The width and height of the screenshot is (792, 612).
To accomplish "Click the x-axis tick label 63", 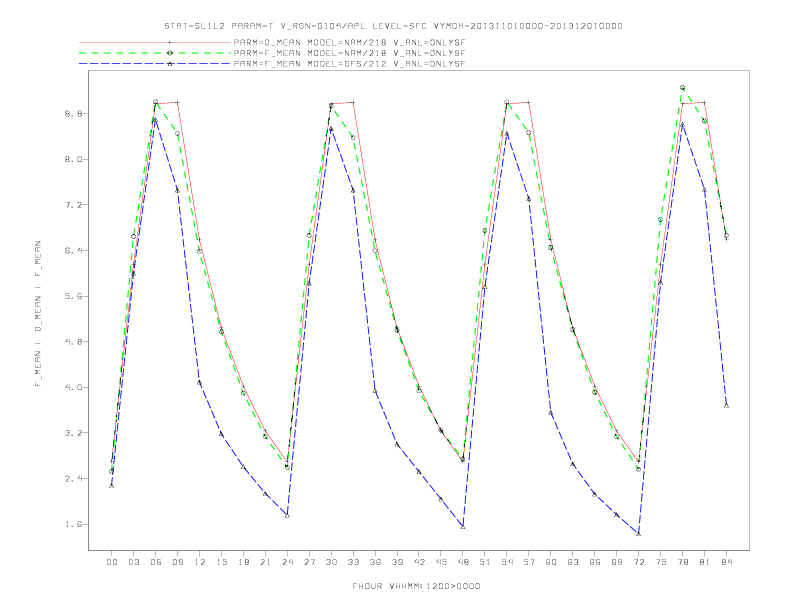I will click(573, 562).
